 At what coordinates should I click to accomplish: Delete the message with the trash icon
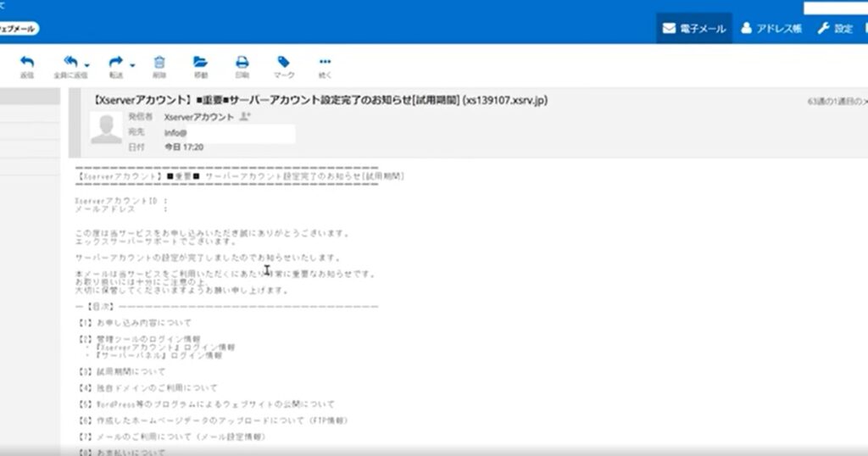point(159,61)
